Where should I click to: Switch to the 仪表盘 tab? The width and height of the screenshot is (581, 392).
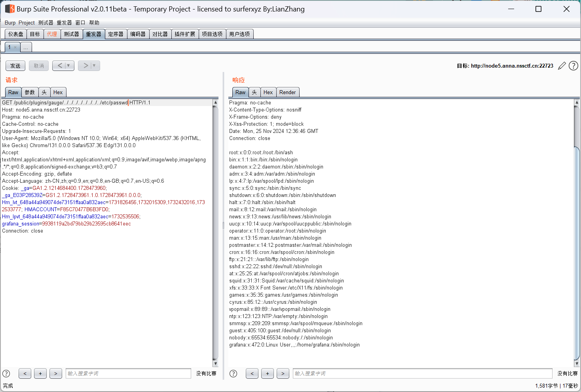[x=16, y=34]
